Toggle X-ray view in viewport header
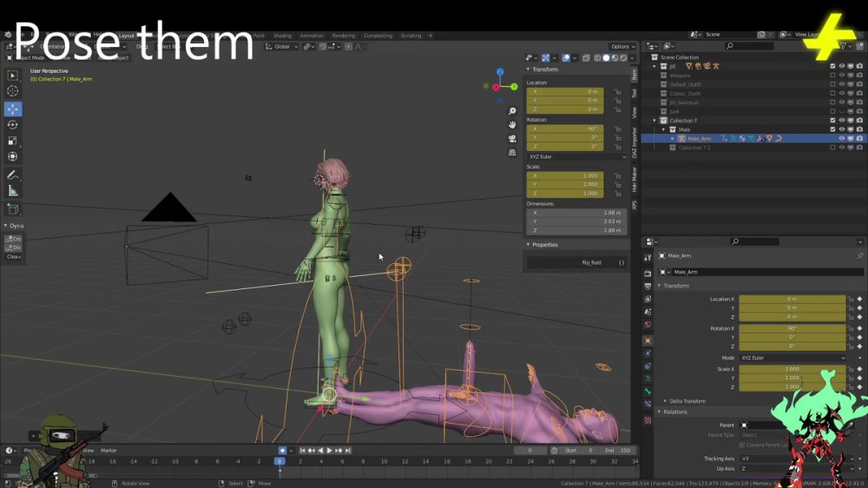The image size is (868, 488). click(x=586, y=57)
